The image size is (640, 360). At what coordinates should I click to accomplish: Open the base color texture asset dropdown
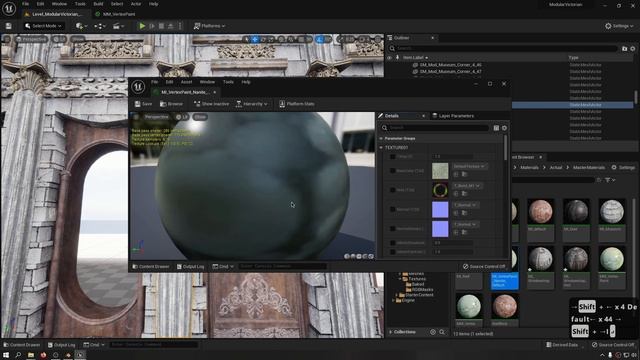click(x=469, y=167)
